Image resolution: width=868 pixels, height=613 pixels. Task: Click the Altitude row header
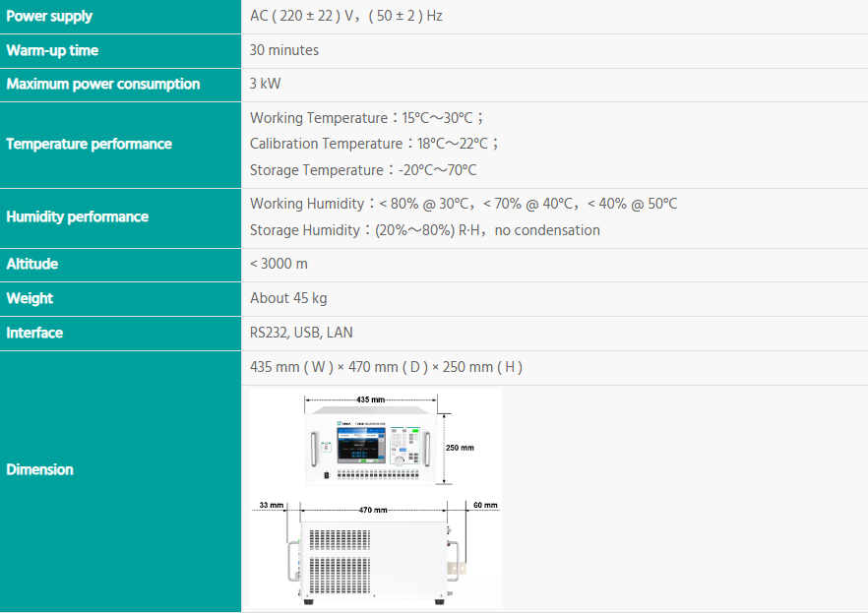(32, 264)
